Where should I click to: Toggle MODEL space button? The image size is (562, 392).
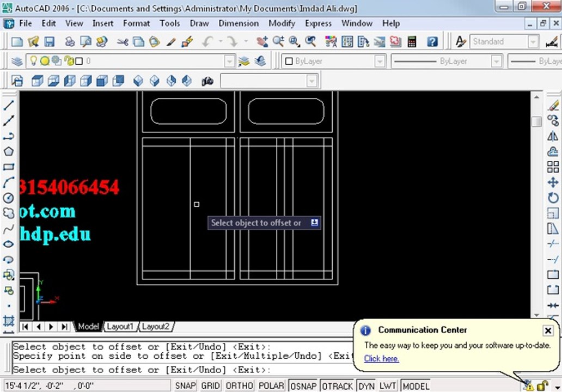click(416, 386)
